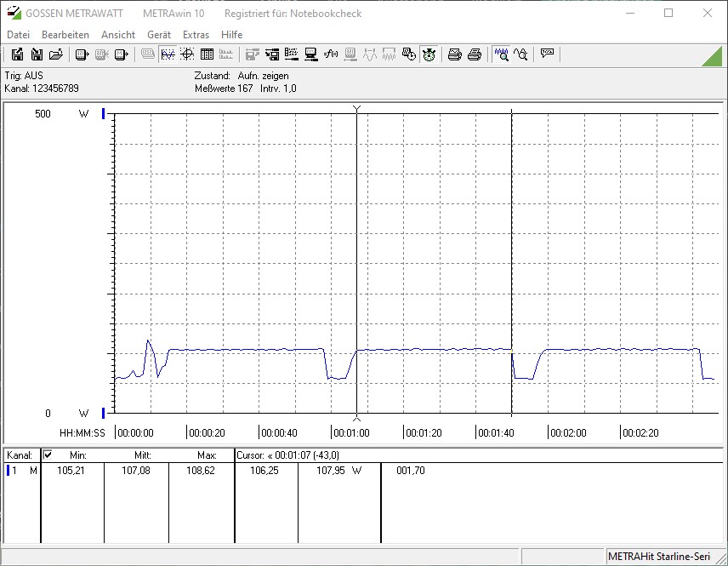Screen dimensions: 728x566
Task: Click the Cursor 00:01:07 (-43,0) header
Action: coord(287,455)
